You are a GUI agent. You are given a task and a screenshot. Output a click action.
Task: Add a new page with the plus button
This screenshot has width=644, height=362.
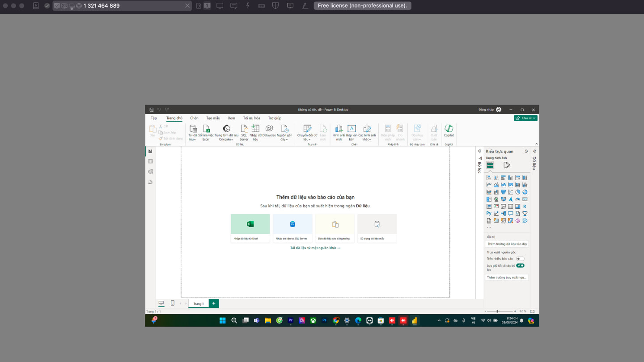point(214,303)
